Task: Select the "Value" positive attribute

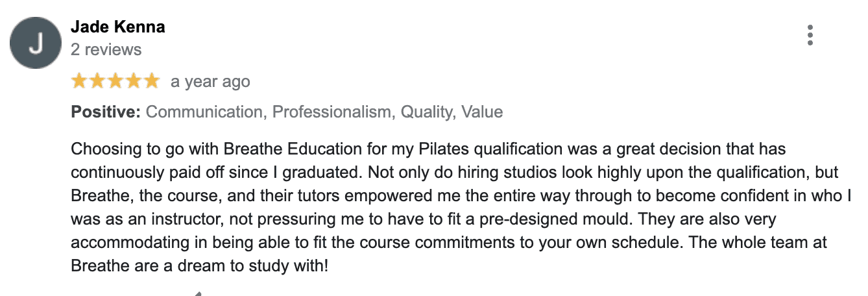Action: coord(482,112)
